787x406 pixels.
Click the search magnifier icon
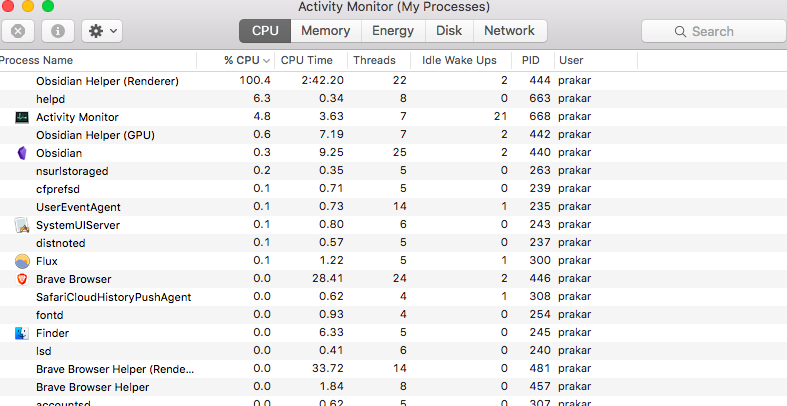coord(680,32)
